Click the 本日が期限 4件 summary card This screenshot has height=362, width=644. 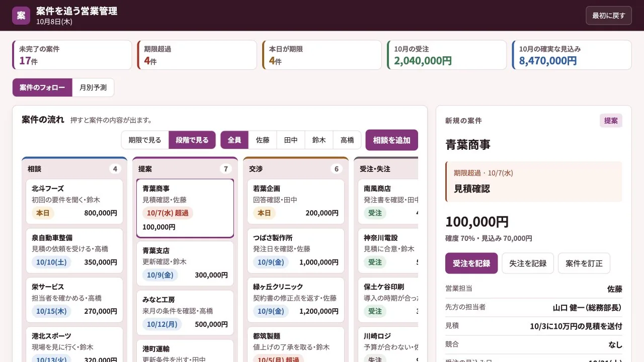(x=322, y=55)
